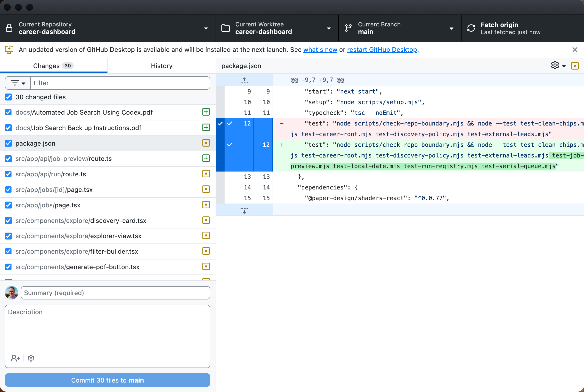Viewport: 584px width, 392px height.
Task: Expand the diff upward with the arrow
Action: point(244,80)
